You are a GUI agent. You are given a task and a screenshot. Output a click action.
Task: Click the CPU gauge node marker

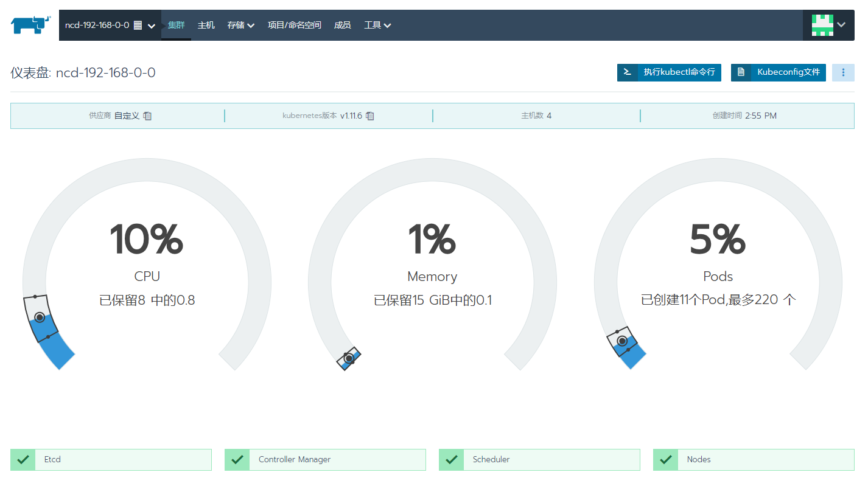[x=40, y=317]
